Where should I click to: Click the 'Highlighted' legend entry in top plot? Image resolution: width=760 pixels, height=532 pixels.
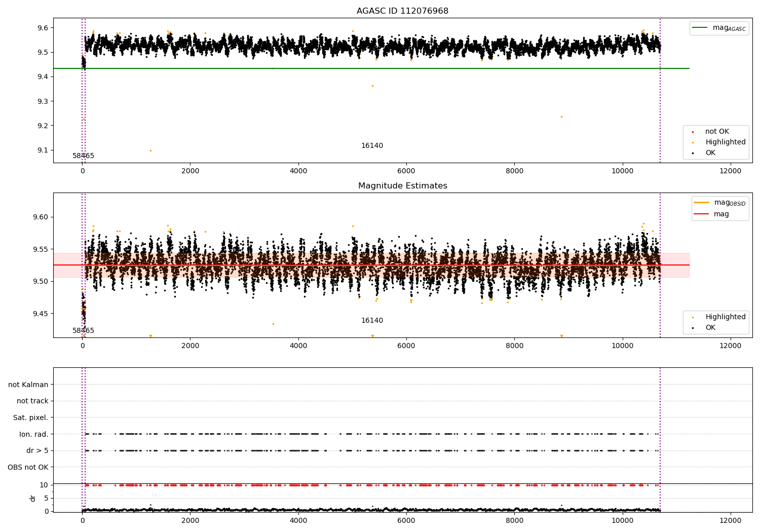click(725, 142)
